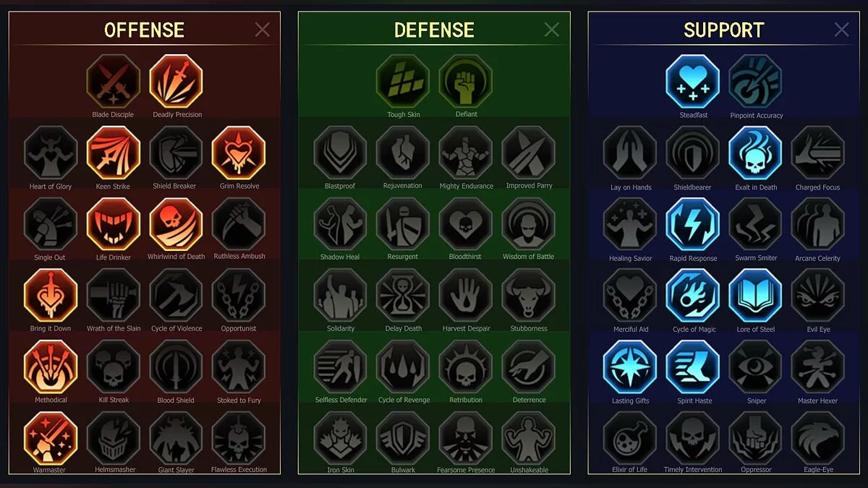Choose the Bloodthirst mastery icon

tap(466, 223)
